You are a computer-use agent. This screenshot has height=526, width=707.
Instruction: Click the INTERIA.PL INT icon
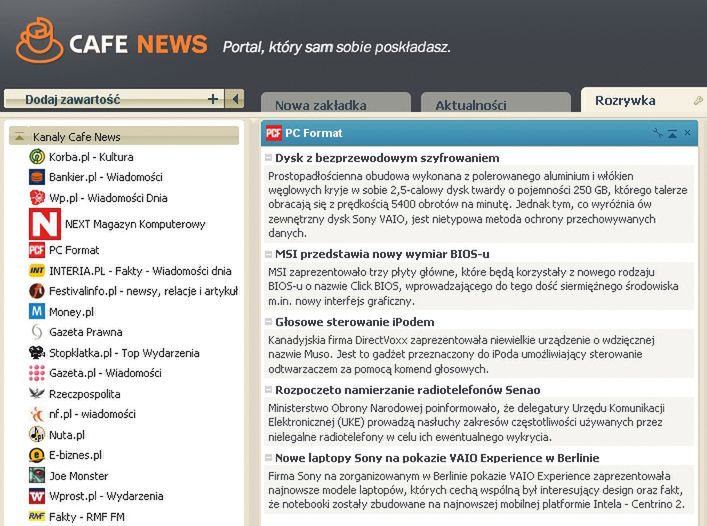(x=37, y=270)
